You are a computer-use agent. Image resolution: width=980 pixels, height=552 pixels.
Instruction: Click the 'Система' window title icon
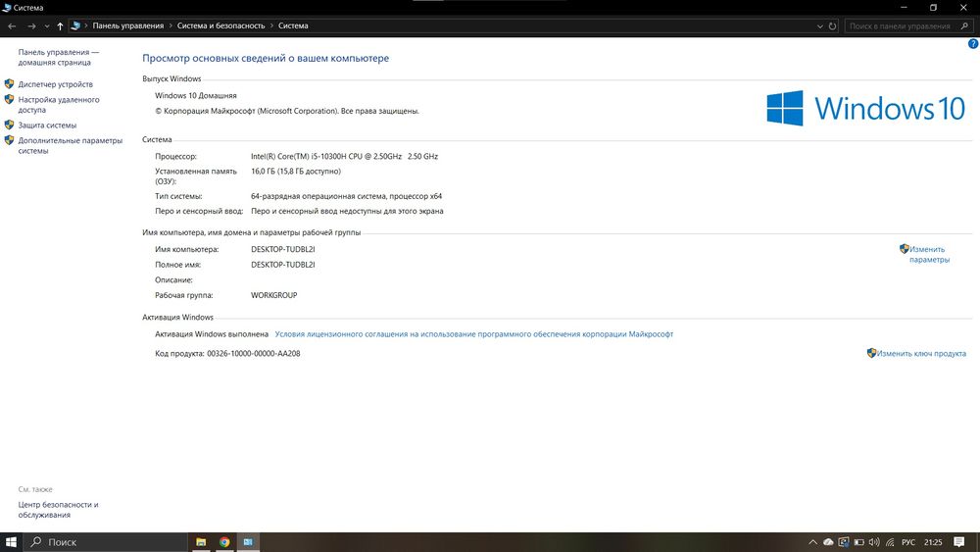6,8
